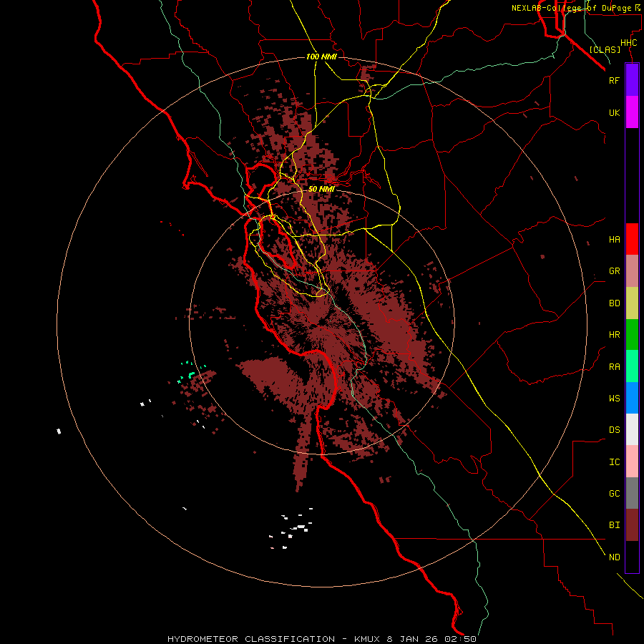Click the "[CLAS]" label above legend
644x644 pixels.
click(x=605, y=50)
